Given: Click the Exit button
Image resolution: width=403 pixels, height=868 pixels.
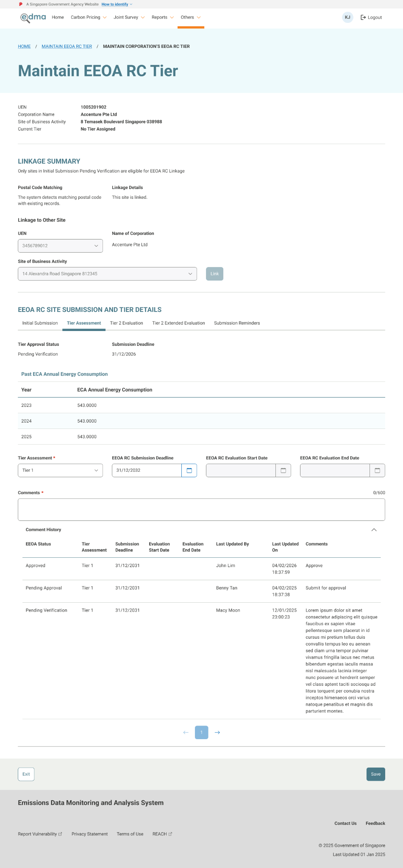Looking at the screenshot, I should (26, 774).
